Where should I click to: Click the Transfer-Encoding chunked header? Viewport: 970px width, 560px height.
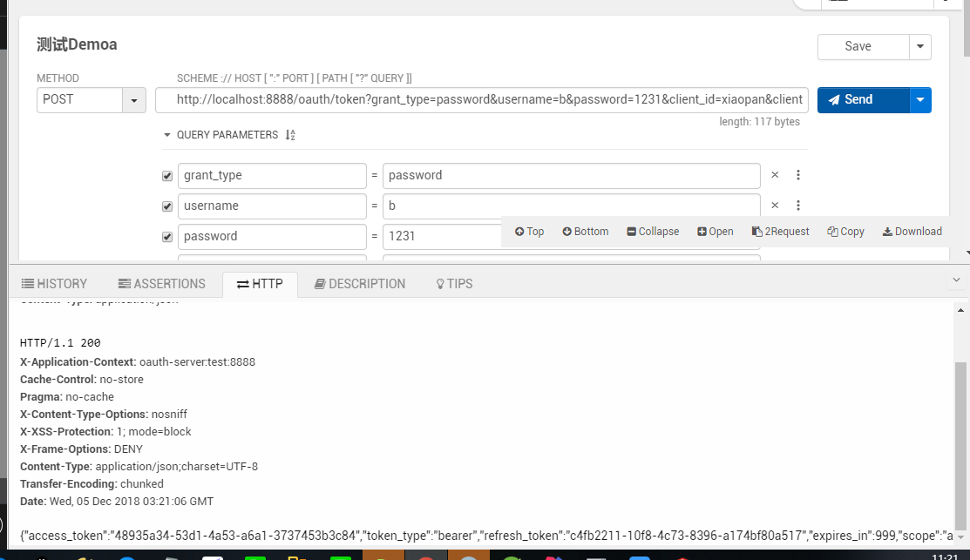click(x=92, y=484)
